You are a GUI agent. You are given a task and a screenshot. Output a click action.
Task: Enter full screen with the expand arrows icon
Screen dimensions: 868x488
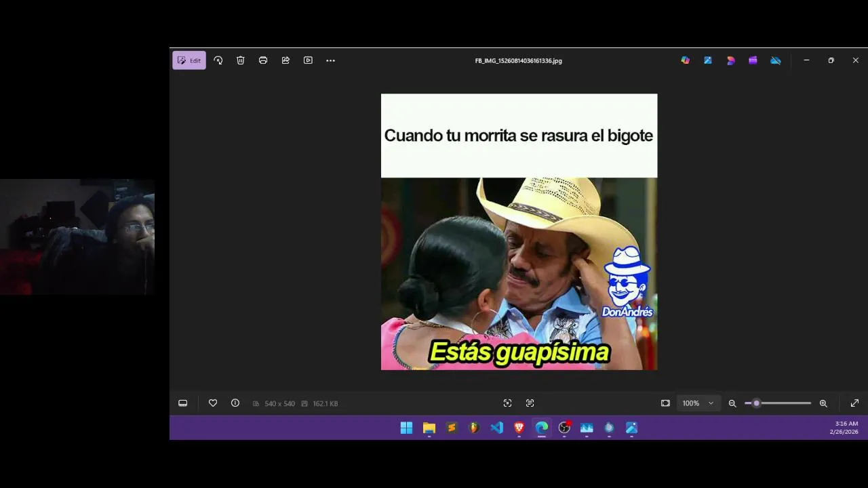pyautogui.click(x=854, y=403)
